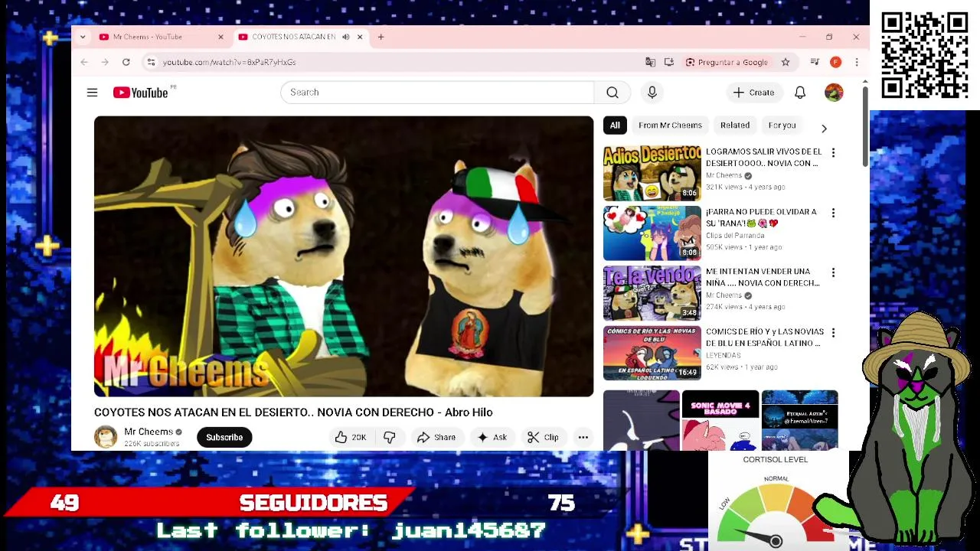
Task: Select the For you filter chip
Action: coord(782,125)
